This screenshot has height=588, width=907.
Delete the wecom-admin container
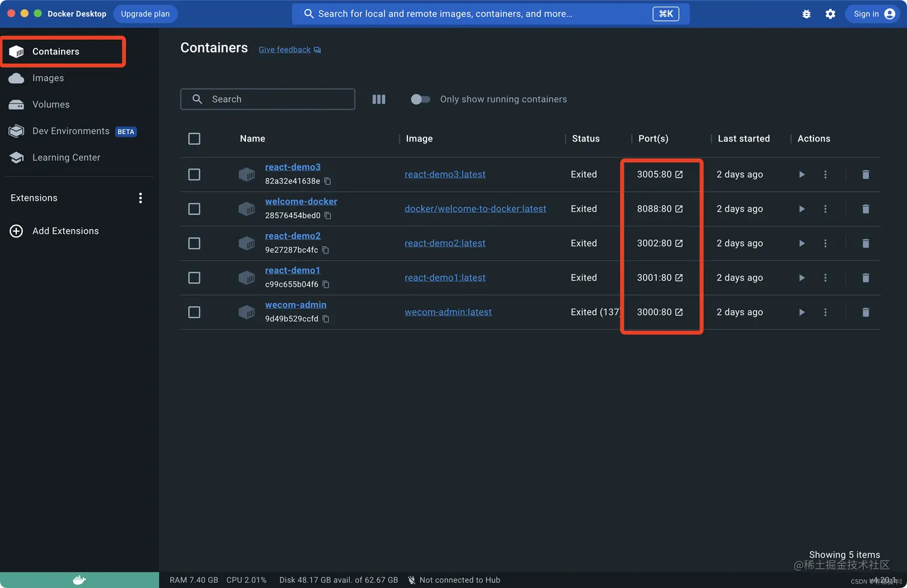866,312
